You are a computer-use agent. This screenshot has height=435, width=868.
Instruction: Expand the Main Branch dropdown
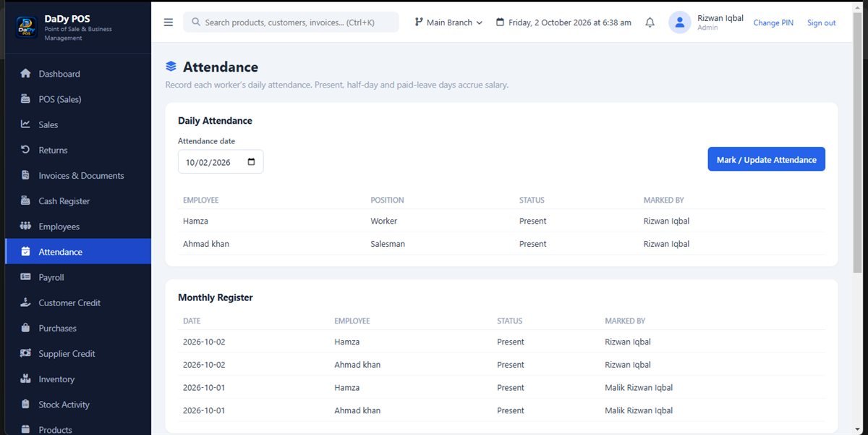(448, 22)
